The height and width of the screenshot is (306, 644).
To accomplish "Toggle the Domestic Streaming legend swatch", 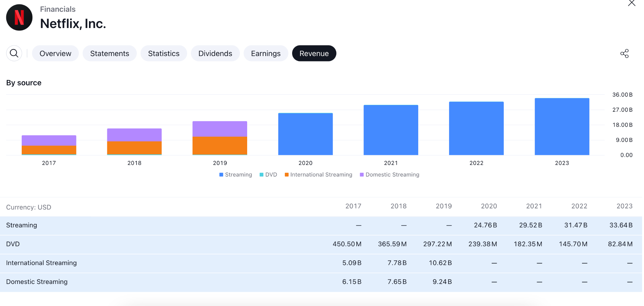I will (362, 175).
